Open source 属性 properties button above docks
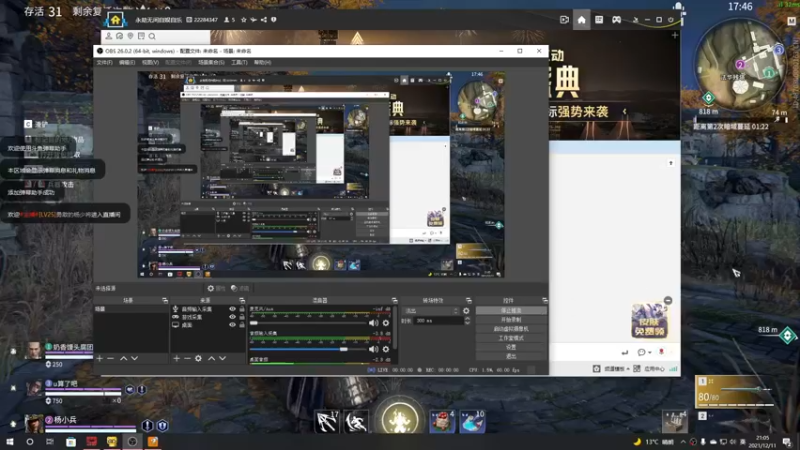Screen dimensions: 800x450 click(216, 288)
